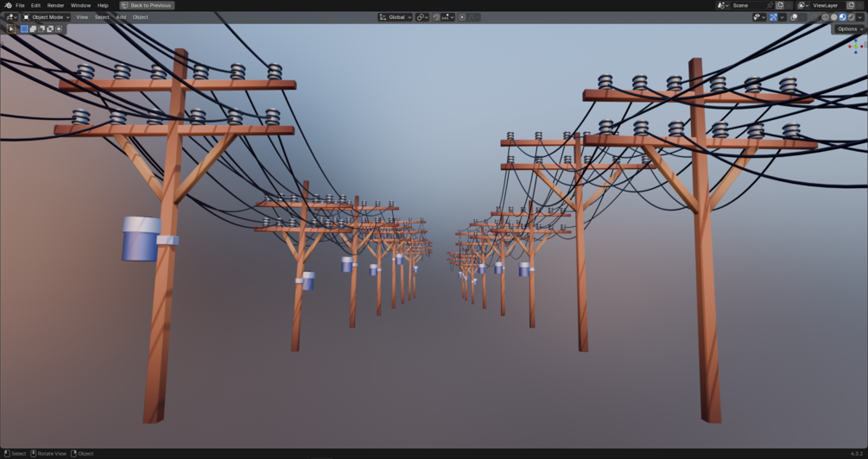Click the Object hint in status bar
868x459 pixels.
point(82,454)
